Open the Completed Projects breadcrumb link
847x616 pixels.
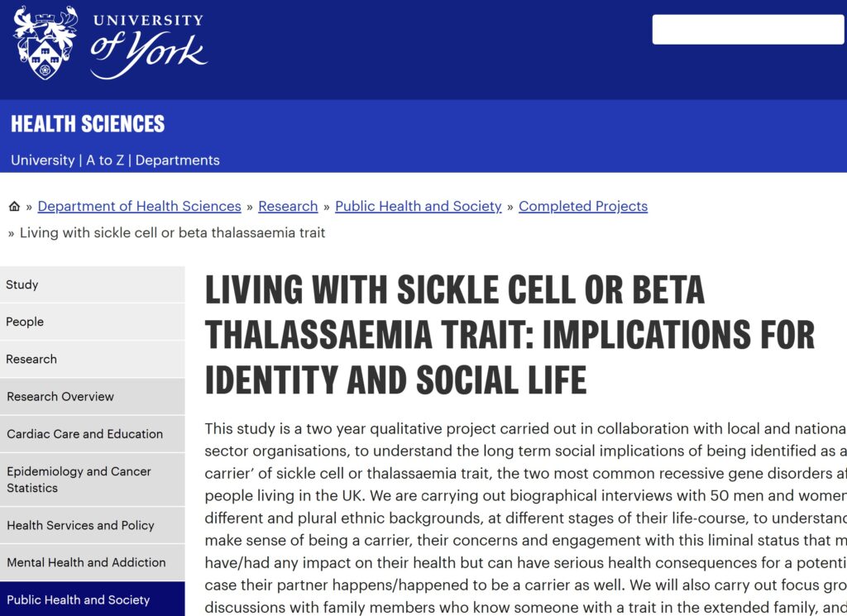coord(583,206)
